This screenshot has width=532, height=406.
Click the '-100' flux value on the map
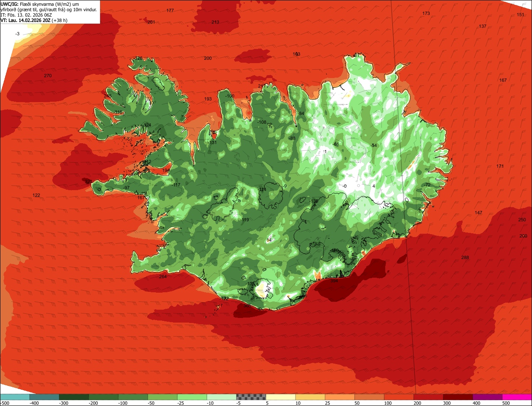(229, 96)
